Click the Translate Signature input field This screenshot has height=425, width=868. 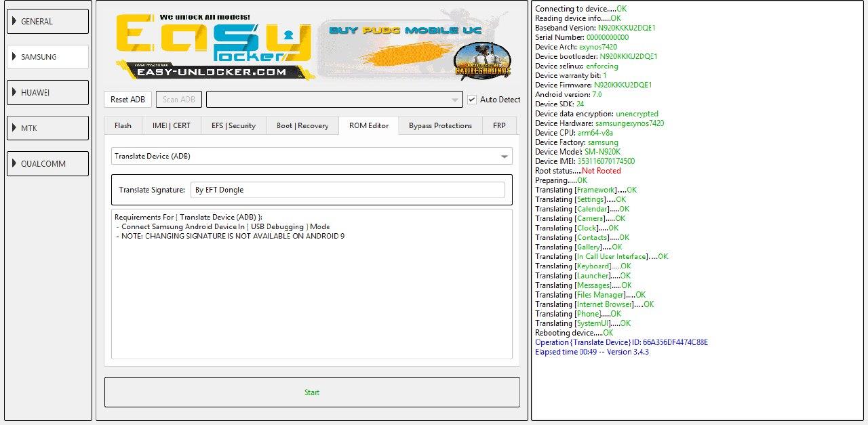[348, 190]
